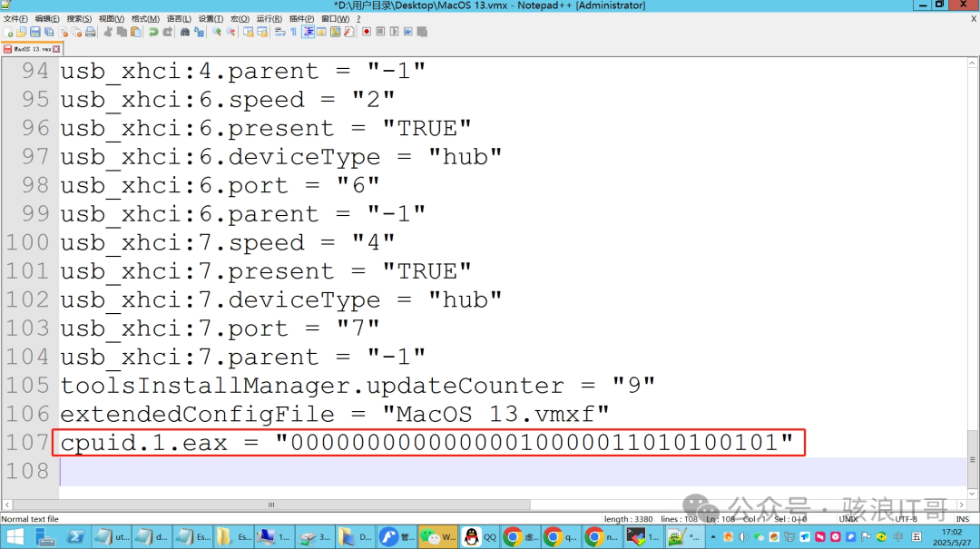This screenshot has height=549, width=980.
Task: Click the taskbar clock showing 17:02
Action: pyautogui.click(x=952, y=537)
